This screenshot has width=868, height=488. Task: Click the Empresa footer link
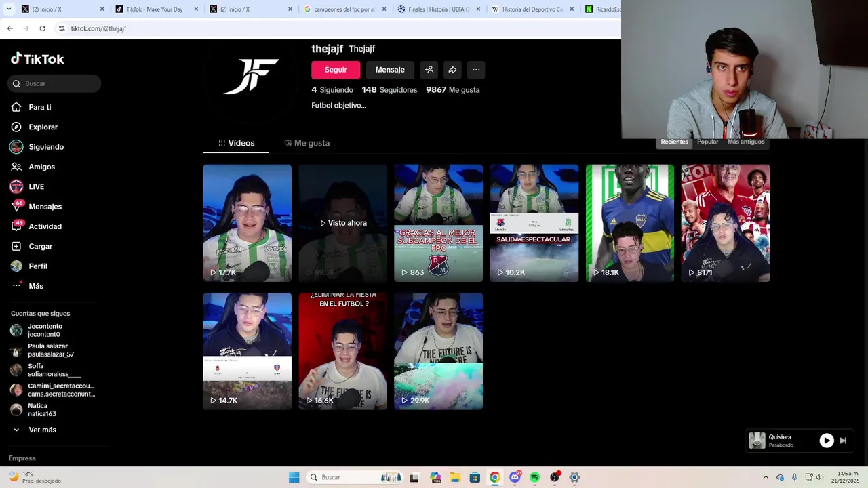(x=22, y=458)
